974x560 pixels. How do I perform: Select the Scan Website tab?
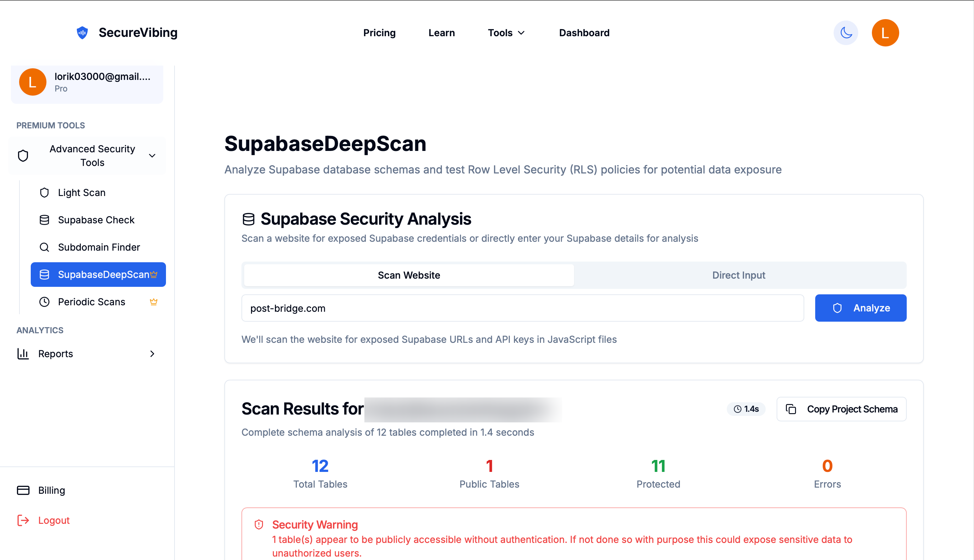coord(408,275)
